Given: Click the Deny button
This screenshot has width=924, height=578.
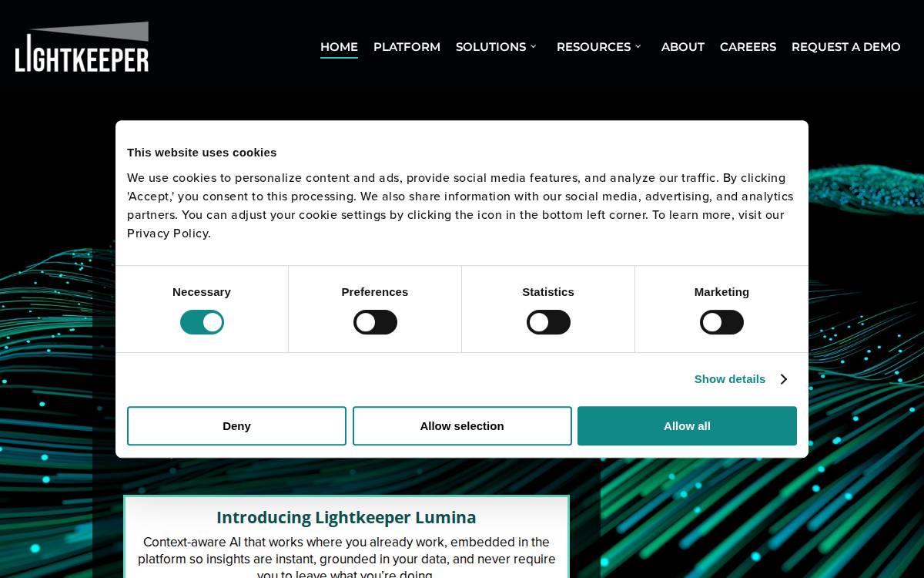Looking at the screenshot, I should click(236, 426).
